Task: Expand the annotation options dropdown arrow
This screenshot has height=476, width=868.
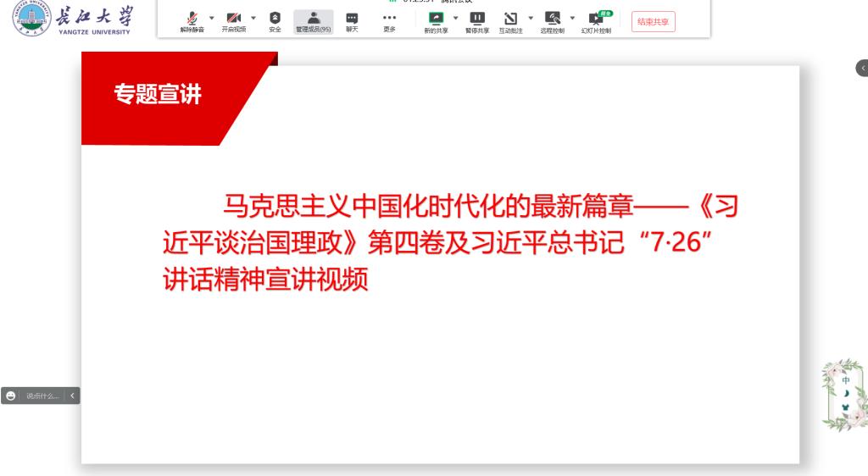Action: click(531, 17)
